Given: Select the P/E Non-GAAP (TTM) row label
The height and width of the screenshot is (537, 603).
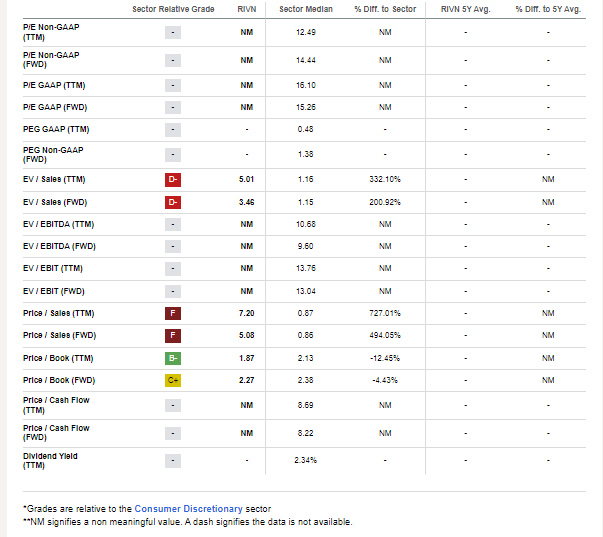Looking at the screenshot, I should [51, 32].
